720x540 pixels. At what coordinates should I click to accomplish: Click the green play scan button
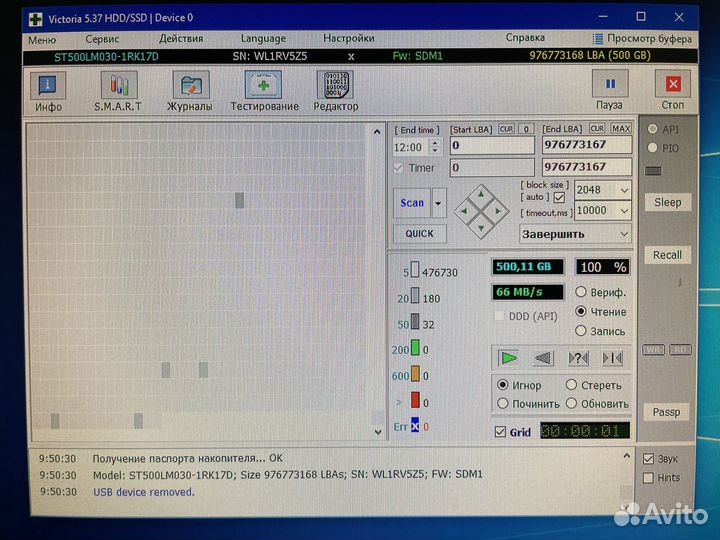(509, 357)
